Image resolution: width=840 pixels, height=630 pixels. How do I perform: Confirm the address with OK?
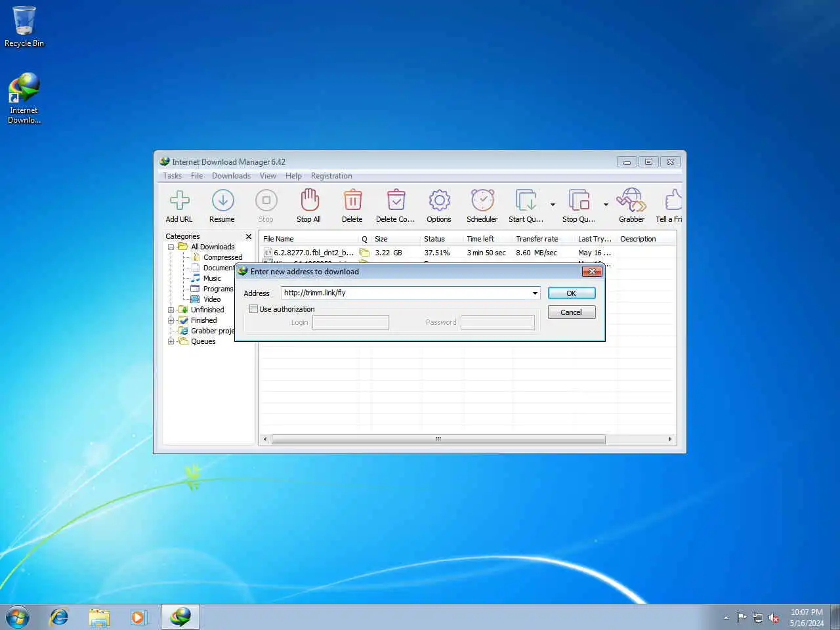(x=572, y=293)
